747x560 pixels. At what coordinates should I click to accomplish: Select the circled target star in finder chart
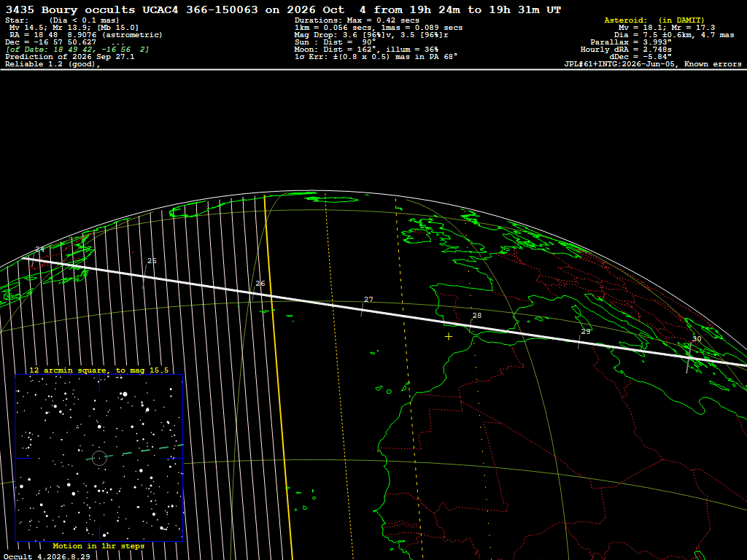[x=99, y=458]
